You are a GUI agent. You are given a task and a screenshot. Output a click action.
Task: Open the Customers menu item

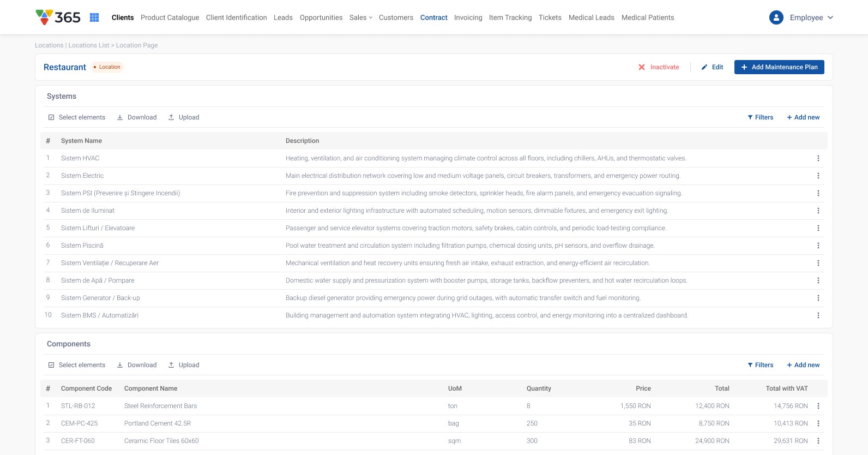tap(396, 17)
